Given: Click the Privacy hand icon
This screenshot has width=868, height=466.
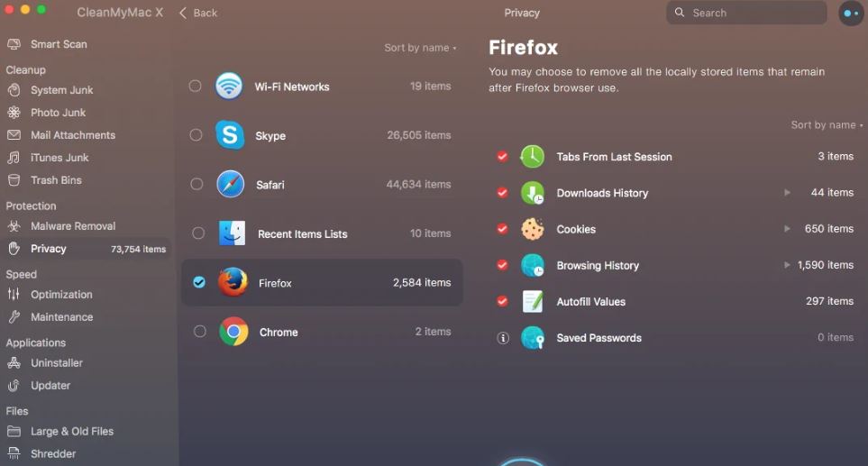Looking at the screenshot, I should click(x=14, y=249).
